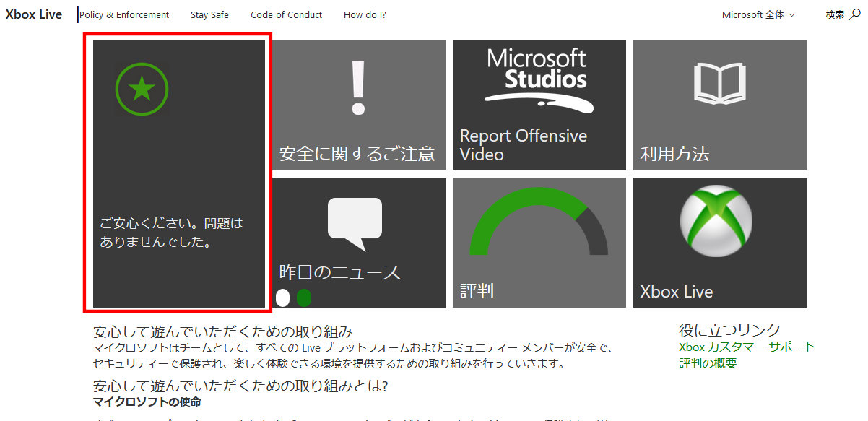868x421 pixels.
Task: Click the search magnifier icon
Action: pos(855,14)
